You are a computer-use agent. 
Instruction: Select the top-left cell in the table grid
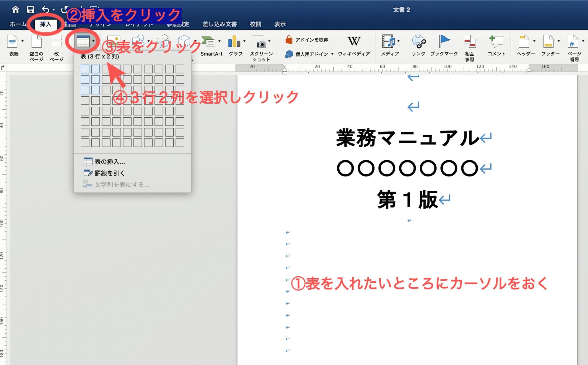point(85,68)
